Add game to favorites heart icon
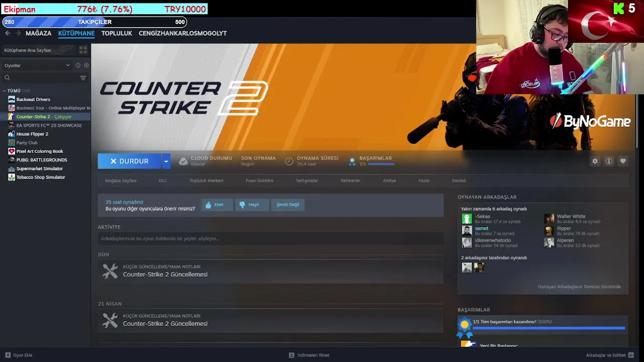Viewport: 644px width, 362px height. coord(623,161)
